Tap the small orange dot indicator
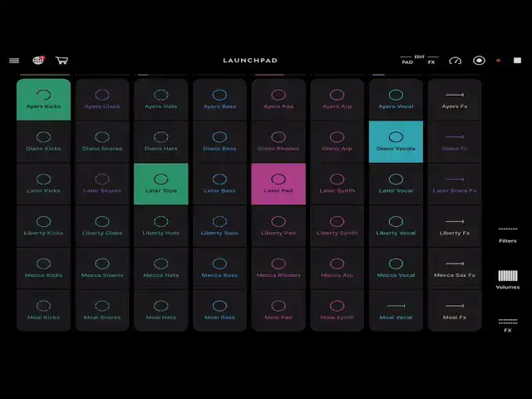Viewport: 532px width, 399px height. (499, 61)
